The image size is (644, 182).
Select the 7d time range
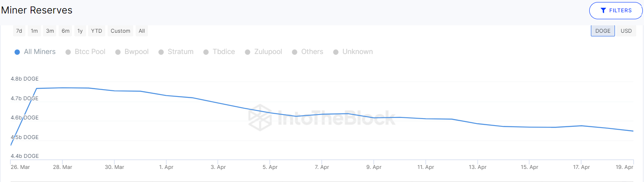19,31
